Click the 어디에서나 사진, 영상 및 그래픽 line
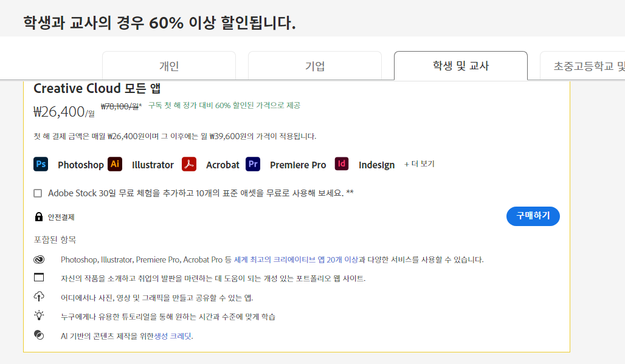 [x=157, y=298]
